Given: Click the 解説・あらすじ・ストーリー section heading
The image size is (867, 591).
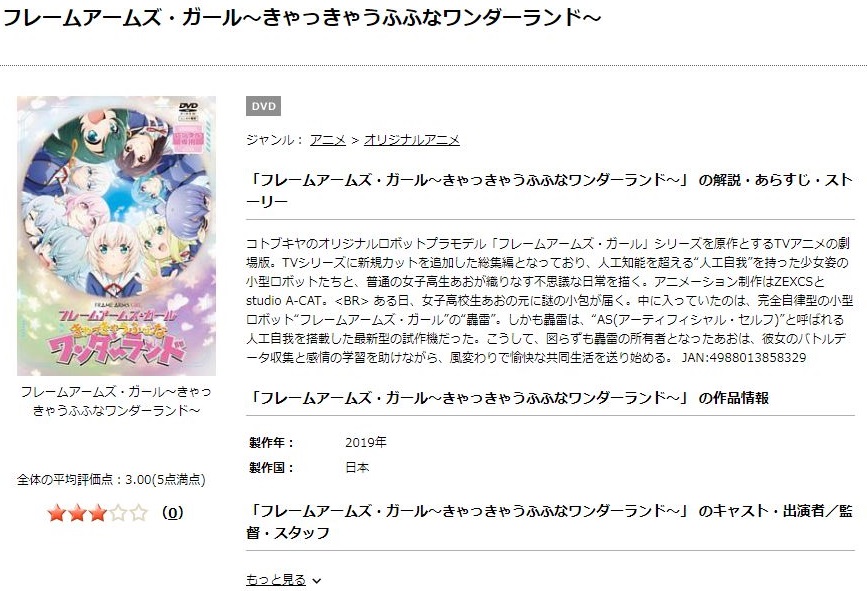Looking at the screenshot, I should (550, 191).
